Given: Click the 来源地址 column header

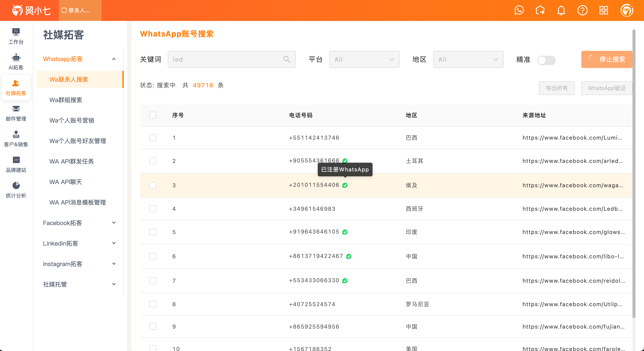Looking at the screenshot, I should pyautogui.click(x=534, y=115).
